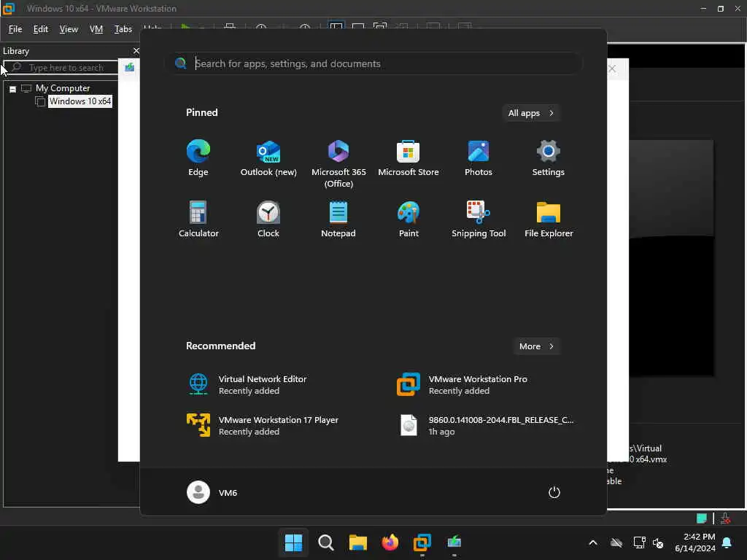The height and width of the screenshot is (560, 747).
Task: Open notification bell in taskbar
Action: point(727,542)
